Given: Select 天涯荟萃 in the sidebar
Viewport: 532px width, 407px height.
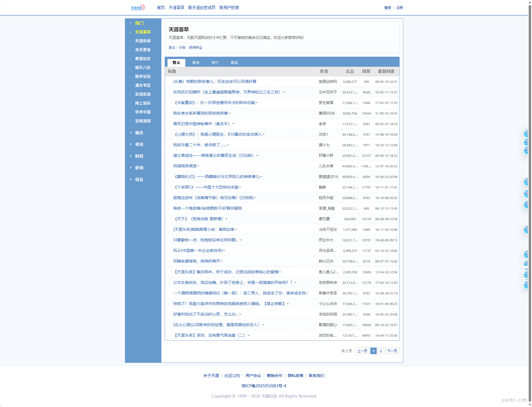Looking at the screenshot, I should click(x=143, y=32).
